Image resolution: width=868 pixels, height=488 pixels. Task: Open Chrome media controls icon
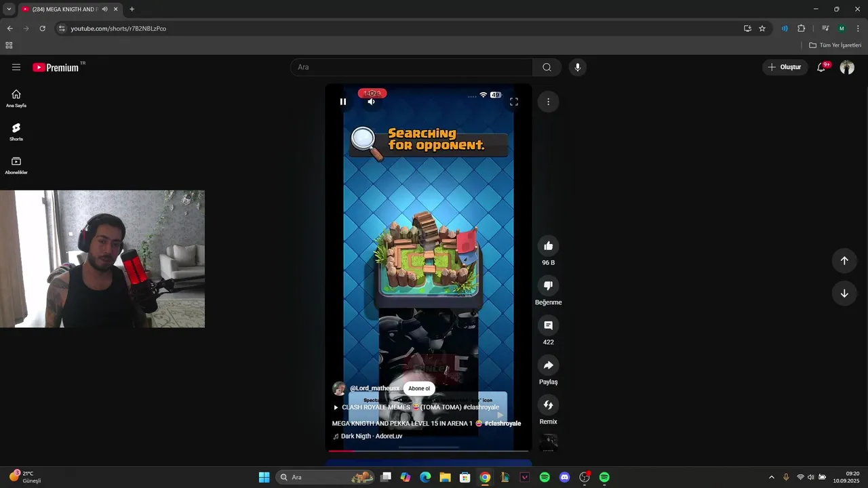coord(825,28)
